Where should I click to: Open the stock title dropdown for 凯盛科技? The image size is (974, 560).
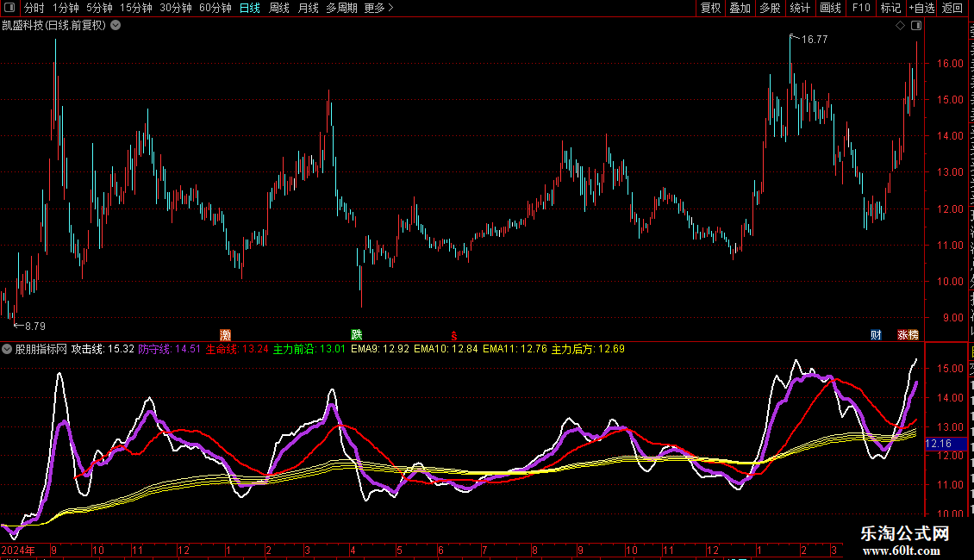point(116,26)
